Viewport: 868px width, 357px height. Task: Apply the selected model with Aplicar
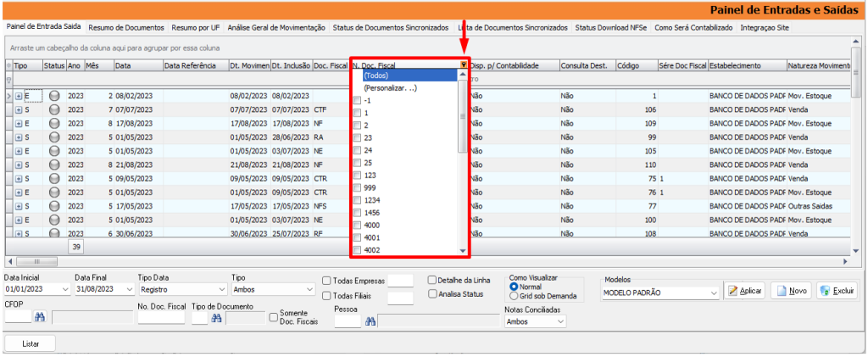coord(744,291)
